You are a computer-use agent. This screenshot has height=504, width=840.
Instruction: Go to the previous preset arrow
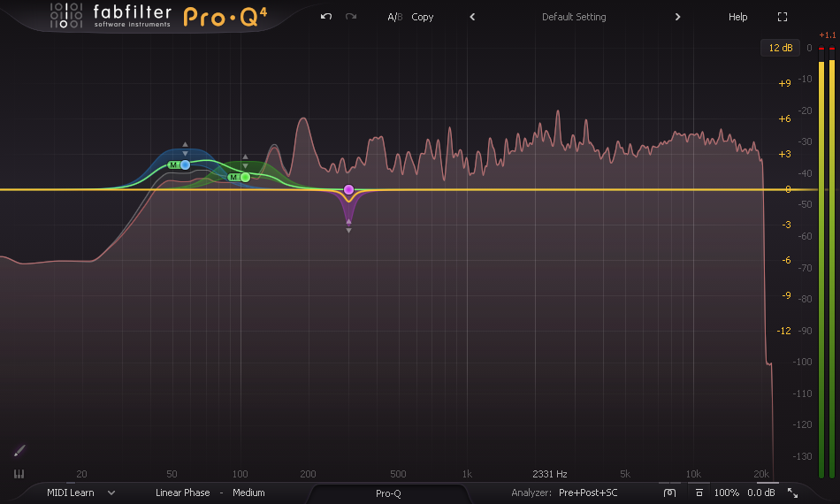(x=472, y=17)
